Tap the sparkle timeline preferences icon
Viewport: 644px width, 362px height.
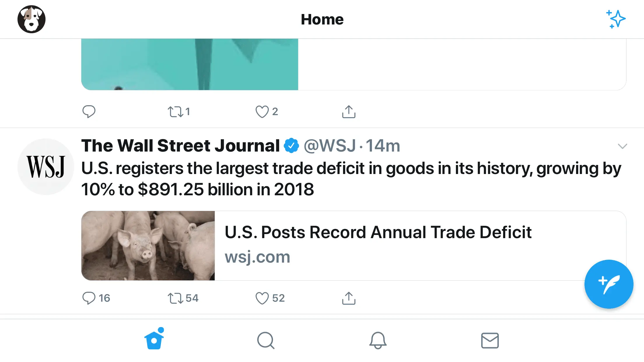coord(616,19)
